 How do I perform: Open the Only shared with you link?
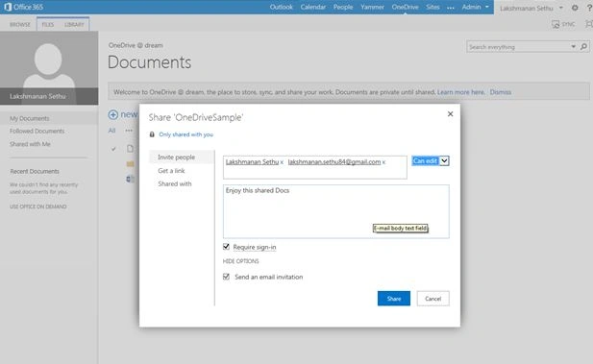[x=185, y=134]
